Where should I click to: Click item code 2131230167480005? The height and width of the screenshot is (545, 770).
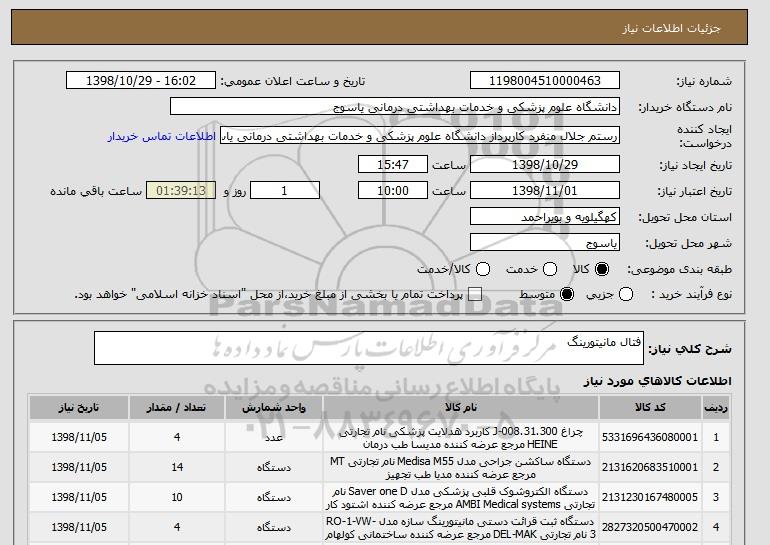[x=650, y=497]
